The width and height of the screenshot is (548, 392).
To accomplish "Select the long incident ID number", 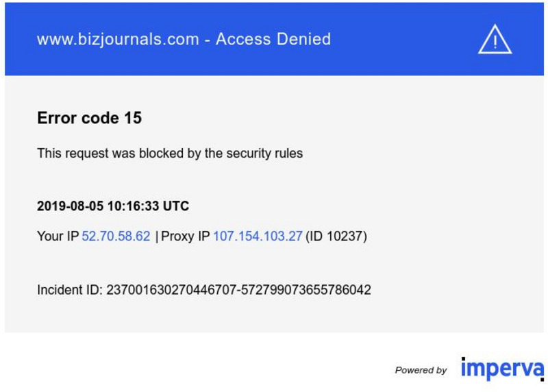I will tap(238, 290).
